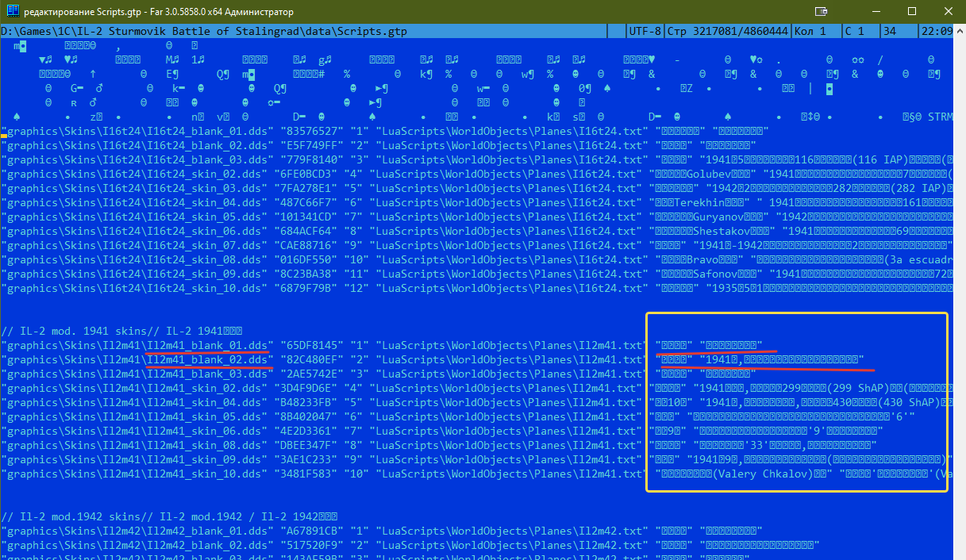The height and width of the screenshot is (560, 966).
Task: Click the underlined Il2m41_blank_02.dds filename
Action: point(207,359)
